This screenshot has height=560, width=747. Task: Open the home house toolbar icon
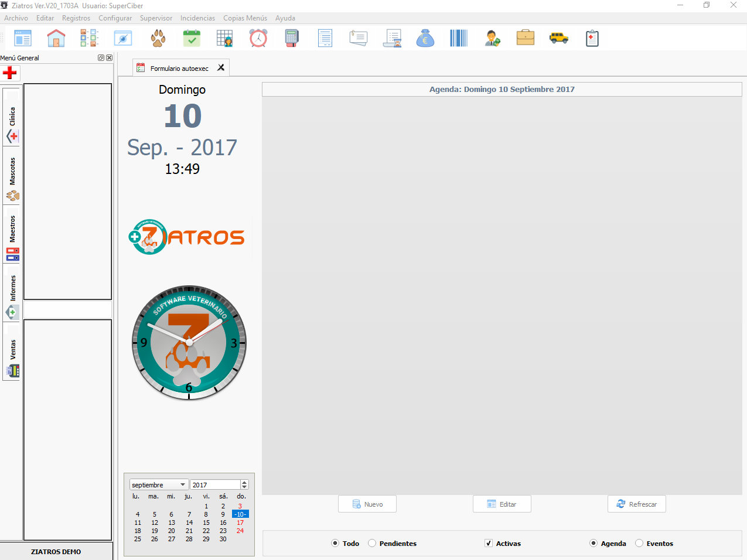pos(56,39)
